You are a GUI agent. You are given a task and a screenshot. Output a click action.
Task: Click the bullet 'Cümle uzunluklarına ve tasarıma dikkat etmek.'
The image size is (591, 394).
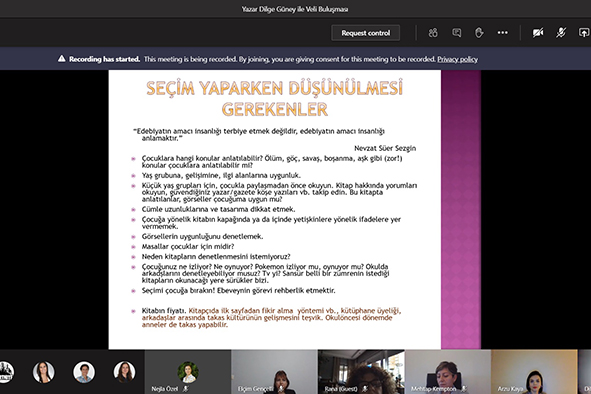219,209
